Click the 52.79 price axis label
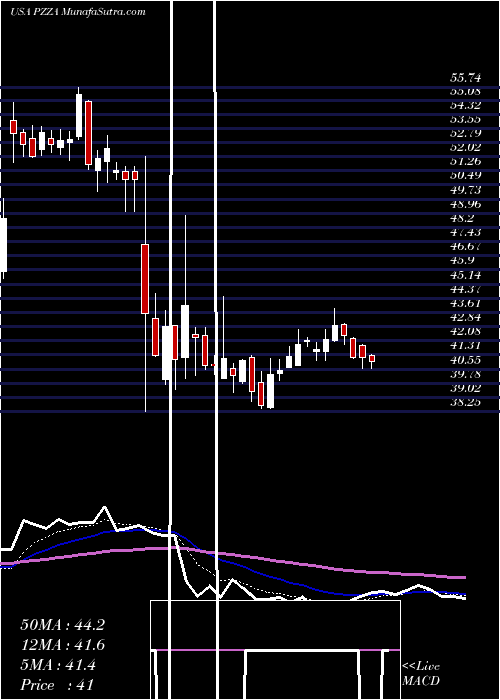The height and width of the screenshot is (700, 500). pyautogui.click(x=466, y=133)
